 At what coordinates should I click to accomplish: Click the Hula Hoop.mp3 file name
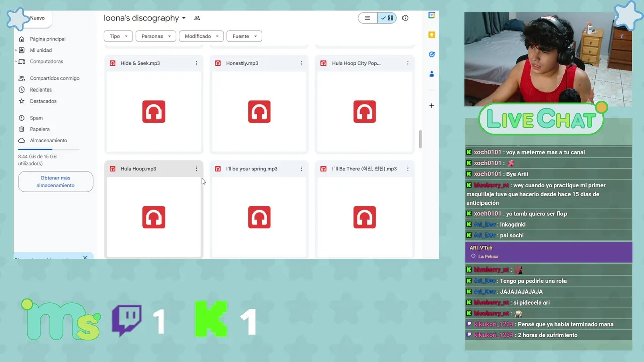138,169
